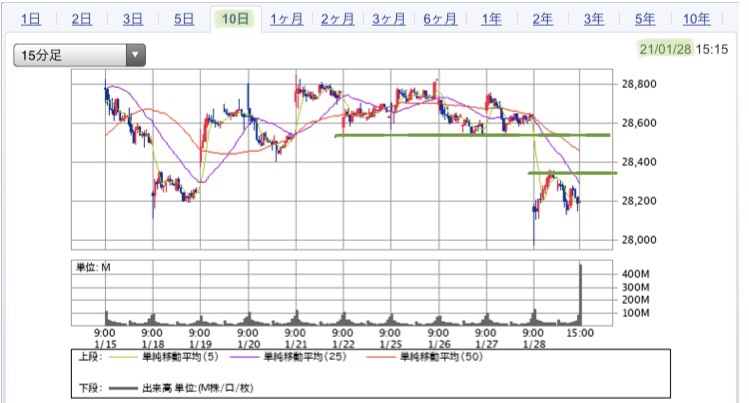
Task: Select the 2日 range tab
Action: pyautogui.click(x=82, y=19)
